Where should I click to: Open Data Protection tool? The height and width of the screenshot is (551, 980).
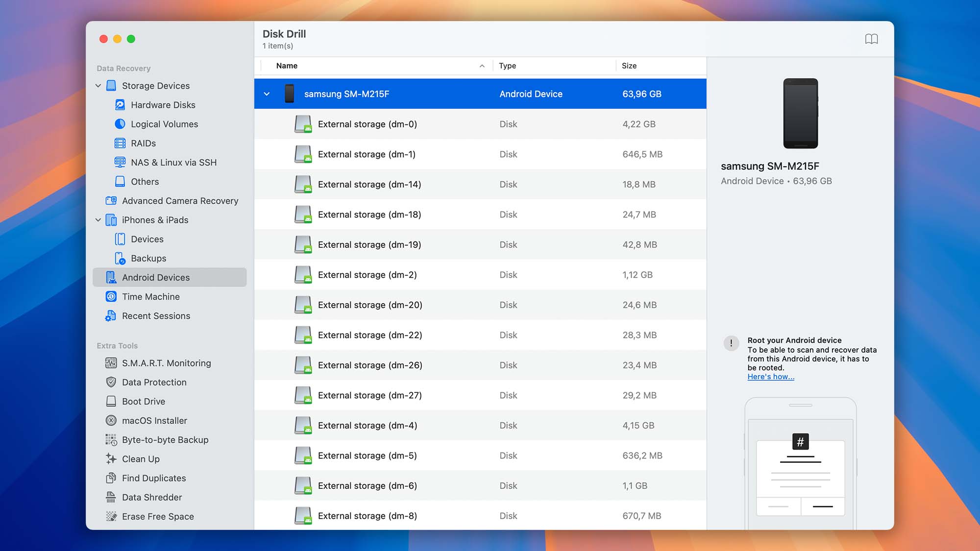[x=170, y=382]
